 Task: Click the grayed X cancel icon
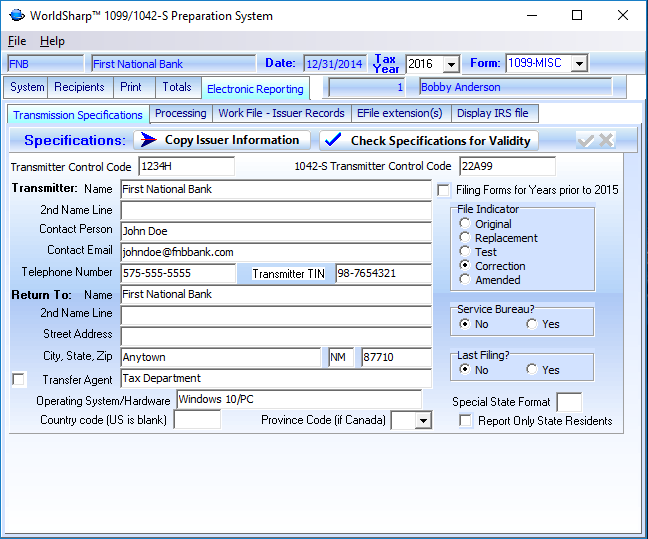pyautogui.click(x=606, y=140)
